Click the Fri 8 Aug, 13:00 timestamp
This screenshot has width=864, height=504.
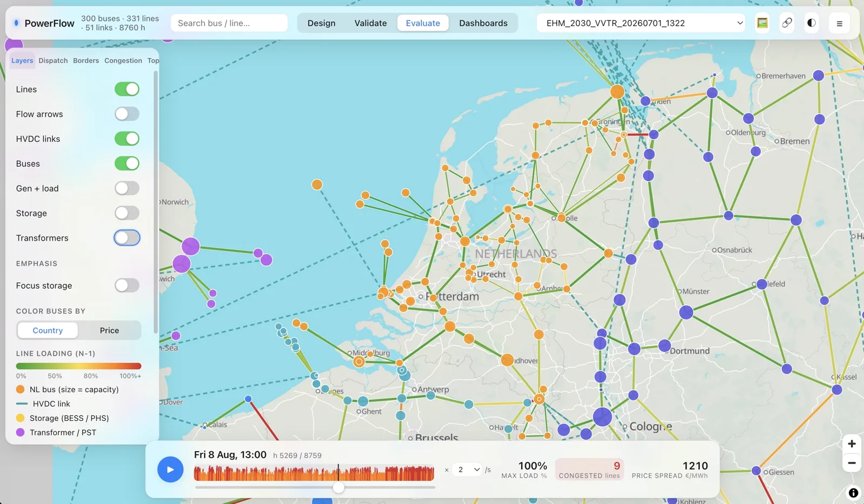click(230, 455)
